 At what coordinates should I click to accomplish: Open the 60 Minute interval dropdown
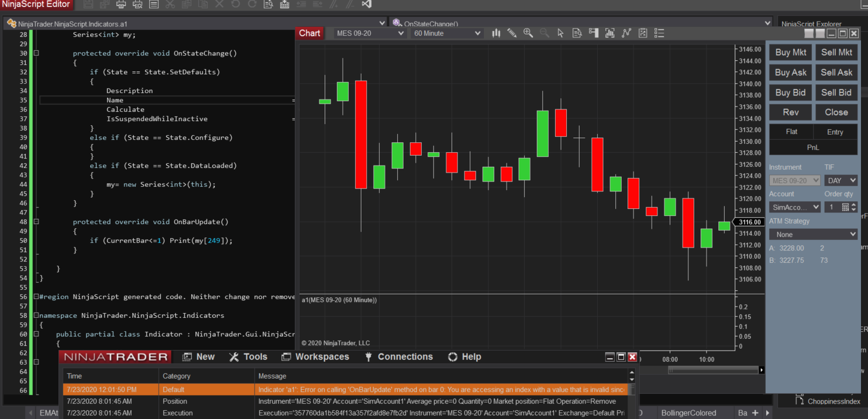click(447, 33)
